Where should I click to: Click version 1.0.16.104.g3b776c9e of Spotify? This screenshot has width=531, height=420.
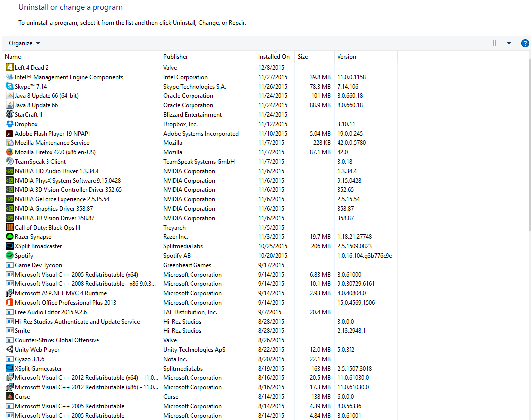pos(365,256)
